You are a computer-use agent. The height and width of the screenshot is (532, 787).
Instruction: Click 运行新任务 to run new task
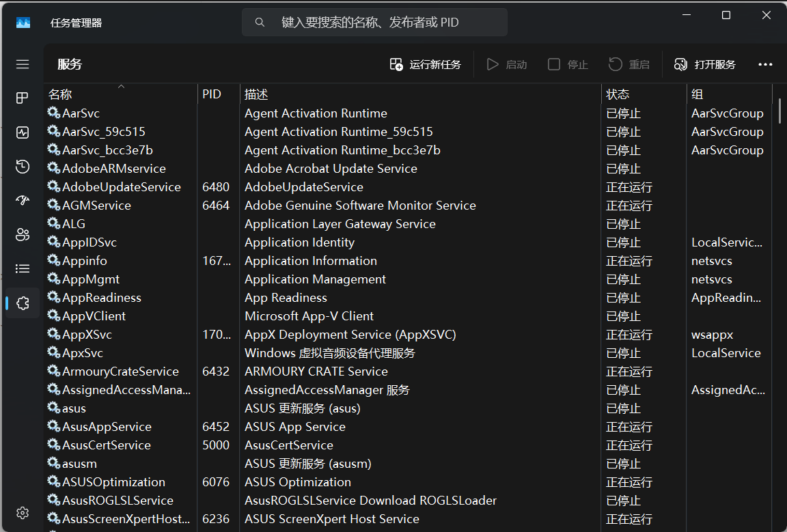tap(425, 64)
